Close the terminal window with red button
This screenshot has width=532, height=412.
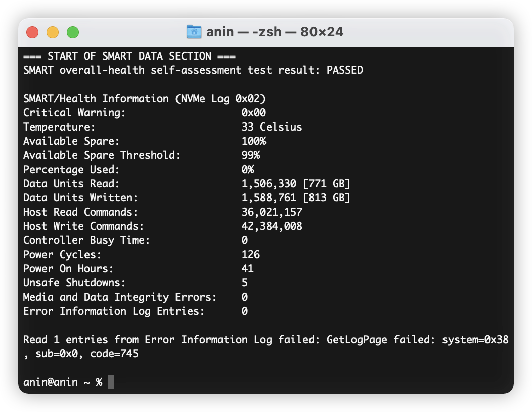32,32
